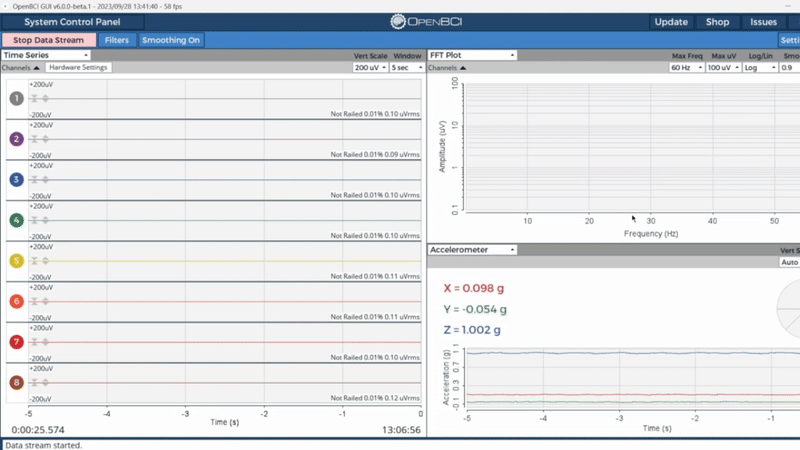Viewport: 800px width, 450px height.
Task: Toggle channel 2 purple circle button
Action: click(x=16, y=139)
